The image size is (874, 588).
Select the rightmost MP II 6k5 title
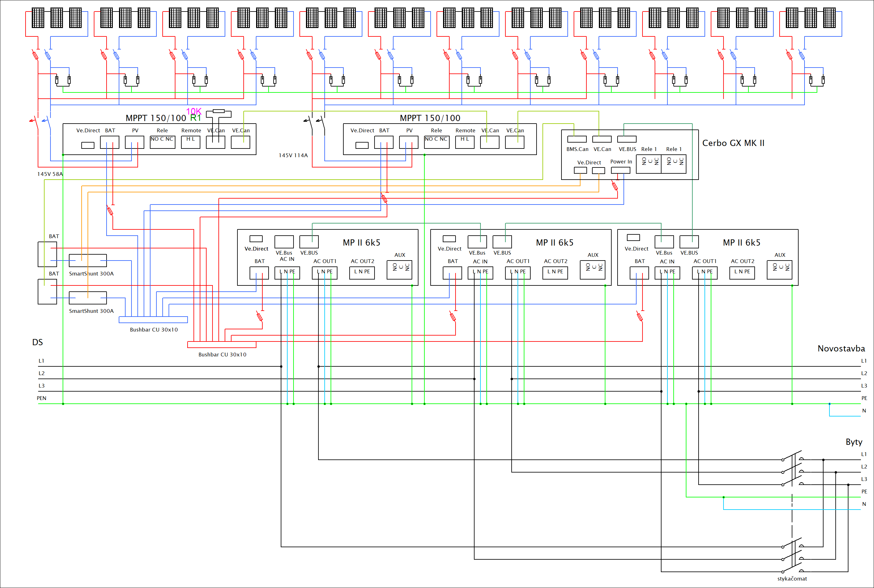(741, 242)
